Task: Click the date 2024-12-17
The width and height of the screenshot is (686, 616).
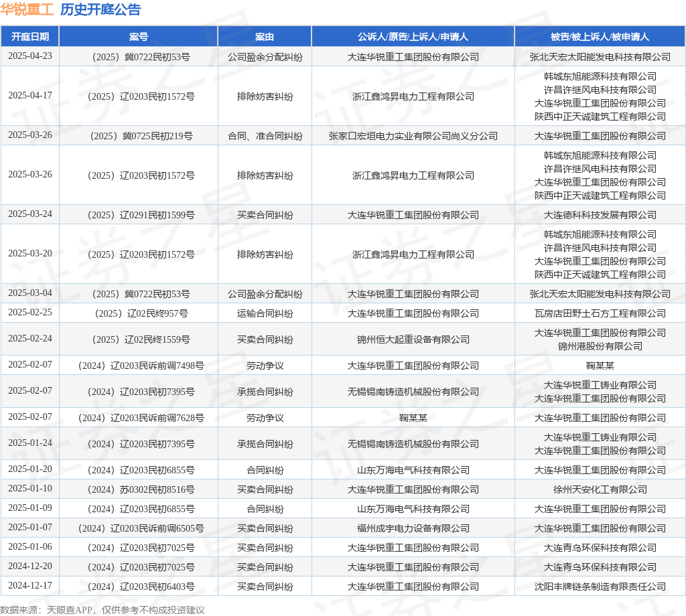Action: tap(29, 586)
